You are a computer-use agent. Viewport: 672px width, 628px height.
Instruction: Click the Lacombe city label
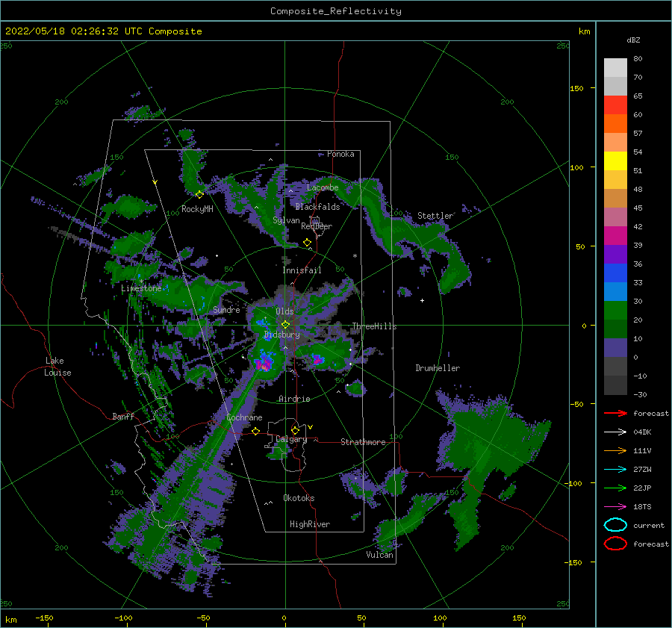point(323,187)
